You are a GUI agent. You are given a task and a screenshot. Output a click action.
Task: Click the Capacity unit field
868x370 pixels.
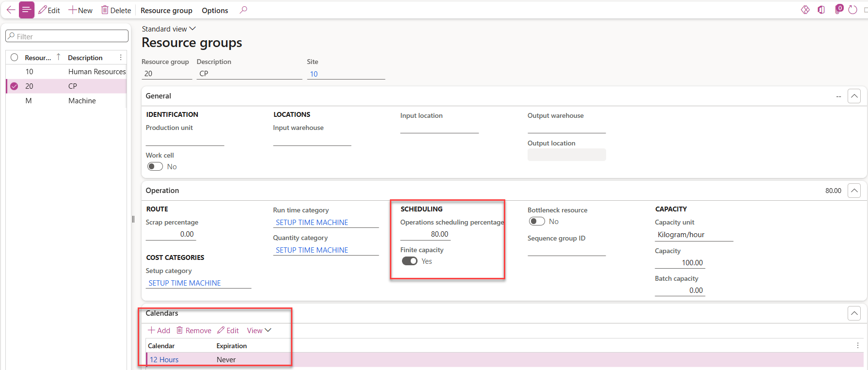coord(694,235)
